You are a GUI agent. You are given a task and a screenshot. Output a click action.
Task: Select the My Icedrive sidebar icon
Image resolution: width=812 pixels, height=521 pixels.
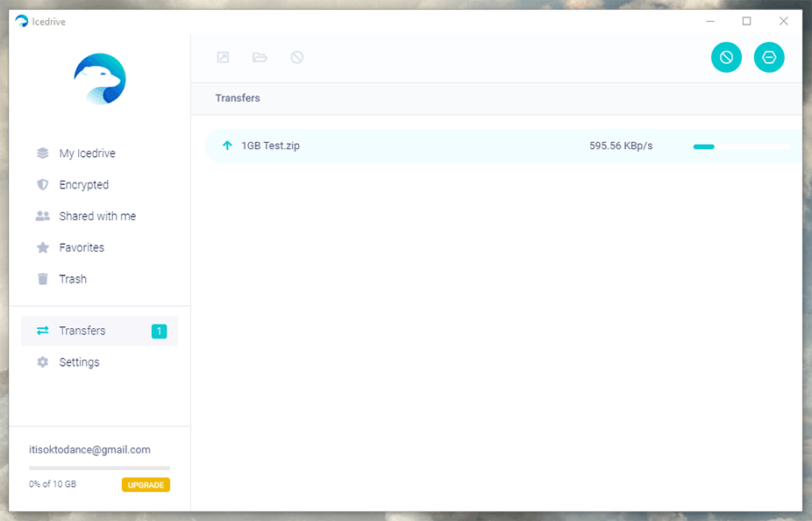(x=42, y=153)
